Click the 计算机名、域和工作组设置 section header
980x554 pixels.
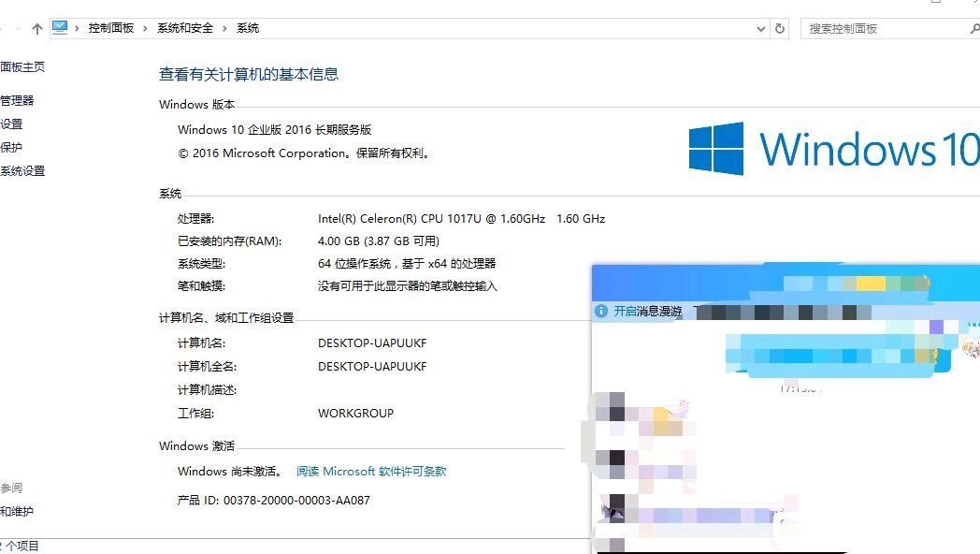[226, 318]
